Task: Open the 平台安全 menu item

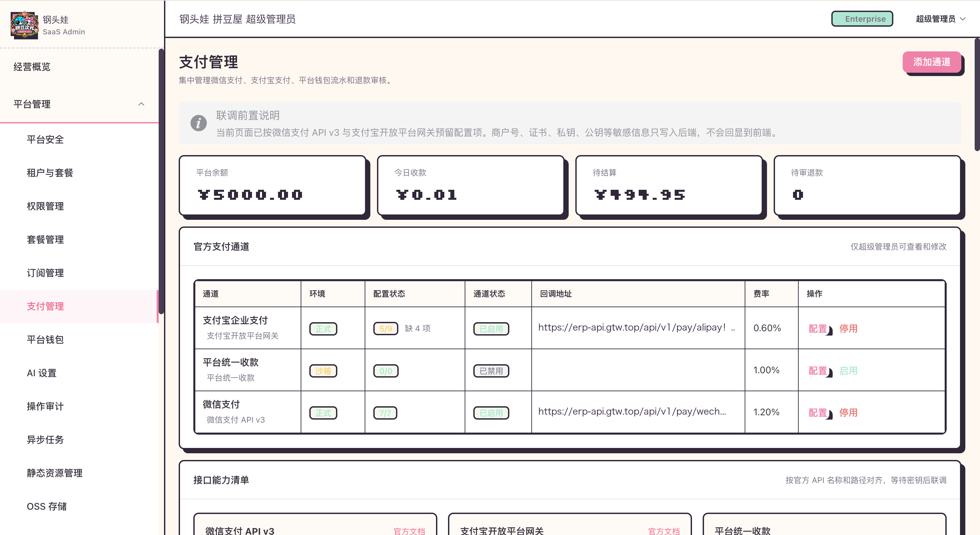Action: coord(79,139)
